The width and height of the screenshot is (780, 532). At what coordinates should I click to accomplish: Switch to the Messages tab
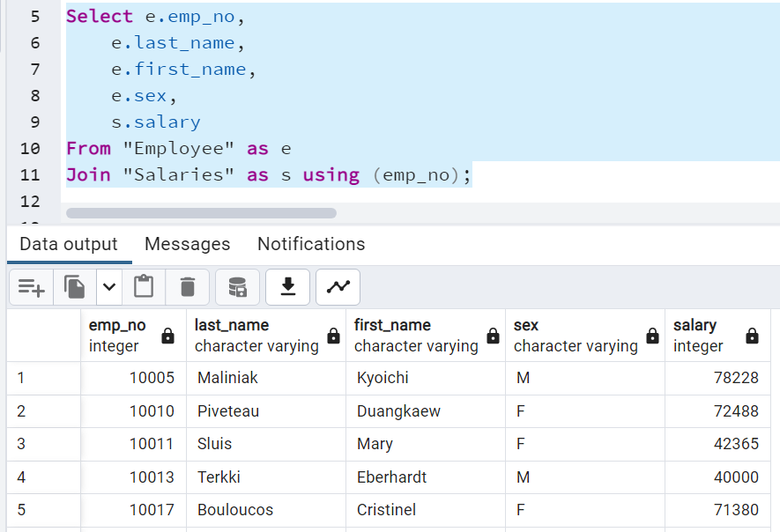[187, 244]
